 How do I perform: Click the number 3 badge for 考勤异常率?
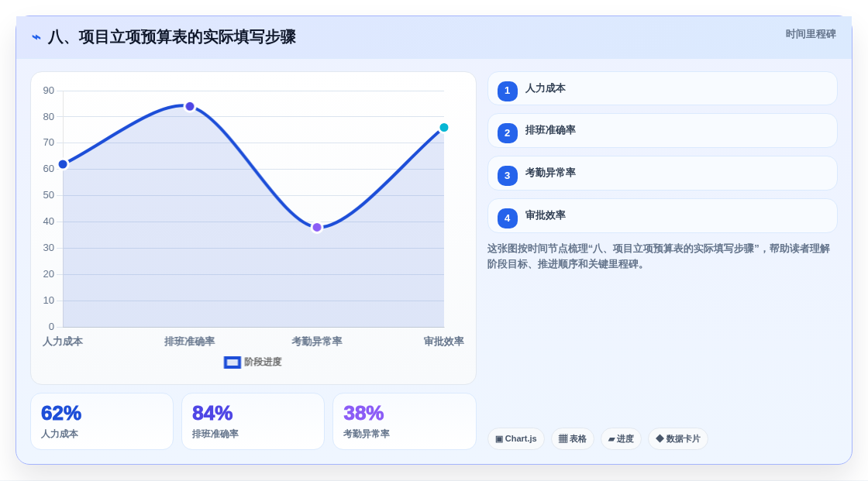pyautogui.click(x=507, y=176)
